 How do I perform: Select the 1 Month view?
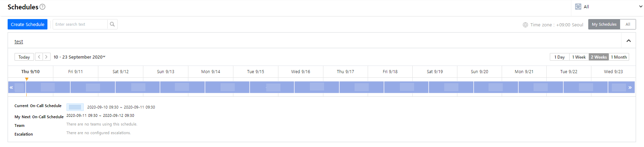point(619,57)
